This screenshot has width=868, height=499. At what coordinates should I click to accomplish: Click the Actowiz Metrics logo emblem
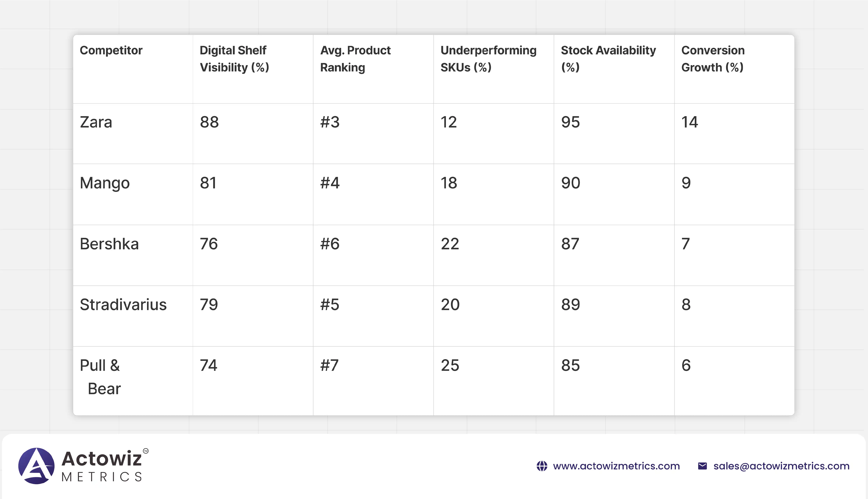36,466
